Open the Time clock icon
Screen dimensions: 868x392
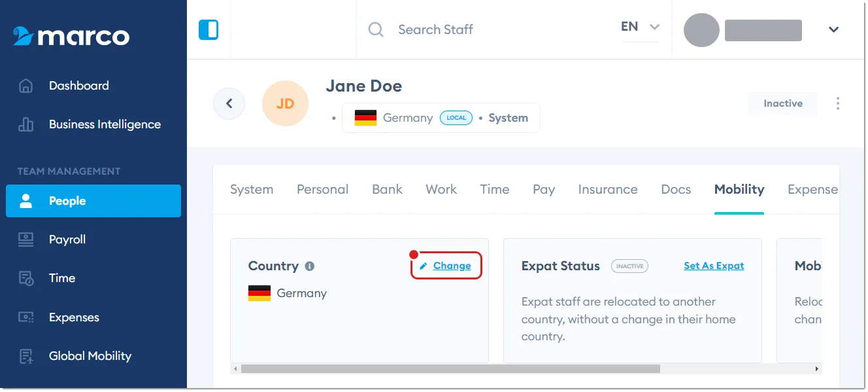coord(26,278)
